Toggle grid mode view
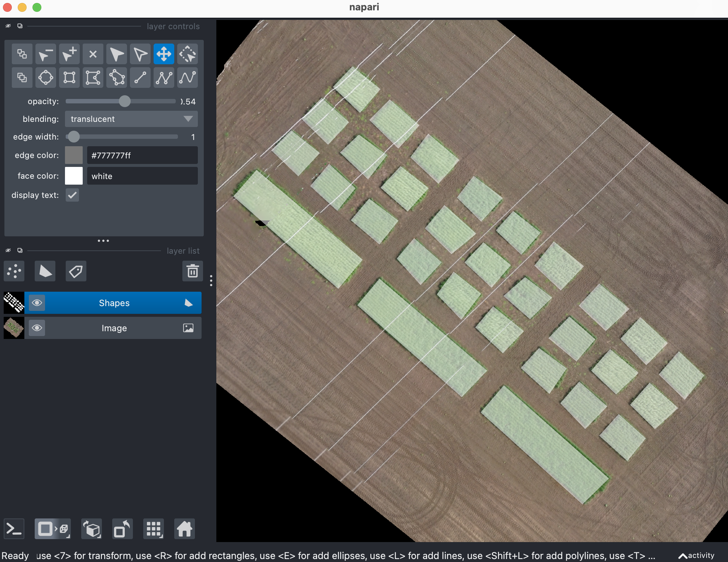 coord(154,529)
